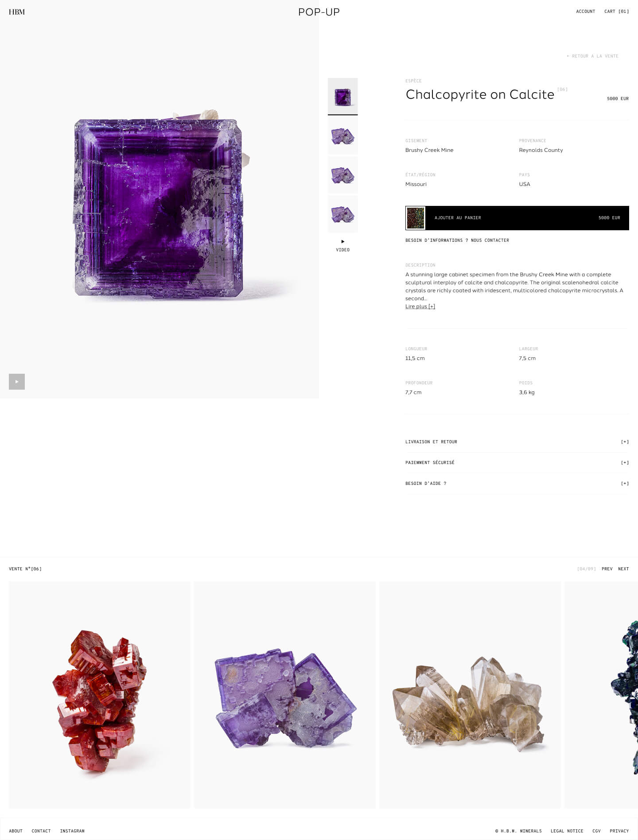Click Retour à la vente link
Screen dimensions: 638x840
(592, 56)
